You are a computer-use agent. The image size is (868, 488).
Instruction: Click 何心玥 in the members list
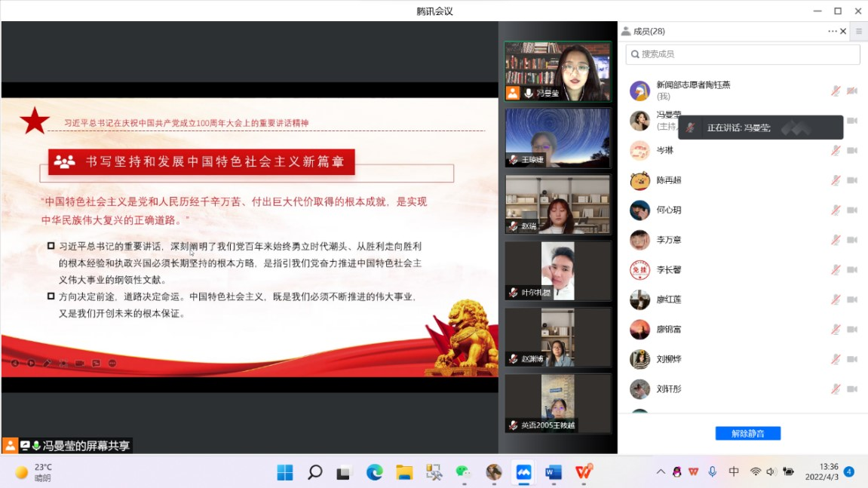coord(668,210)
